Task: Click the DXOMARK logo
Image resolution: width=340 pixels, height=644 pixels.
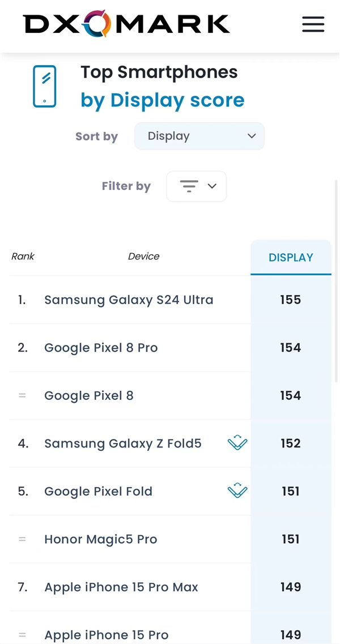Action: (x=126, y=23)
